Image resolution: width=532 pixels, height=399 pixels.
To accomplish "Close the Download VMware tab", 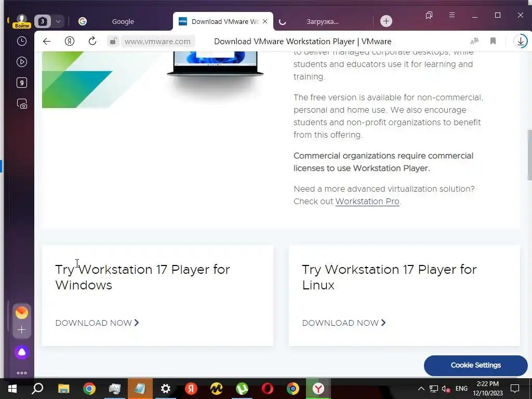I will click(265, 21).
